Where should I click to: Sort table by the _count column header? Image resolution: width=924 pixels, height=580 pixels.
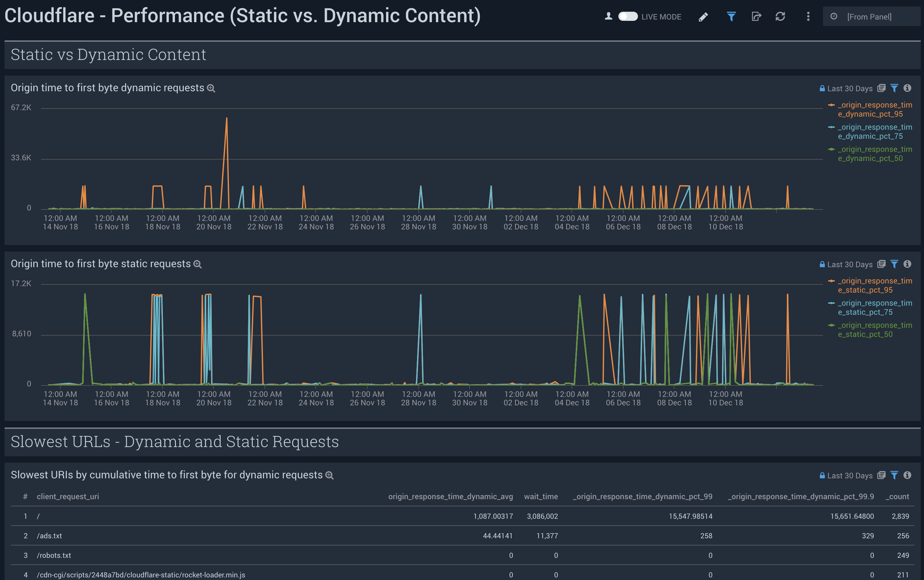pyautogui.click(x=897, y=496)
